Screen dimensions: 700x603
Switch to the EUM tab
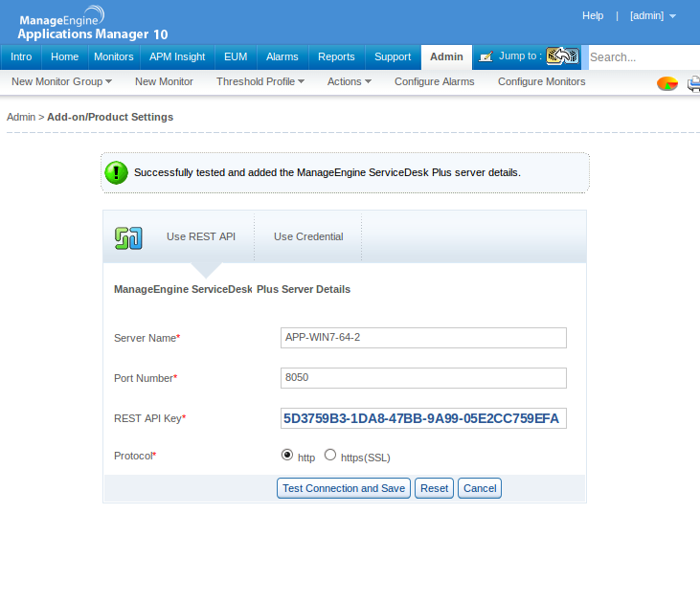click(x=236, y=57)
